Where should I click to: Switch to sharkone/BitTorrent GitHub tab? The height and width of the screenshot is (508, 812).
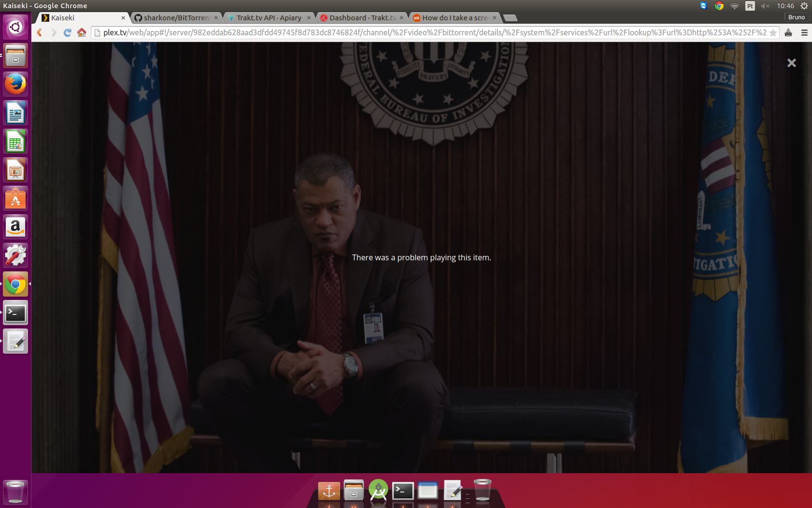coord(176,18)
